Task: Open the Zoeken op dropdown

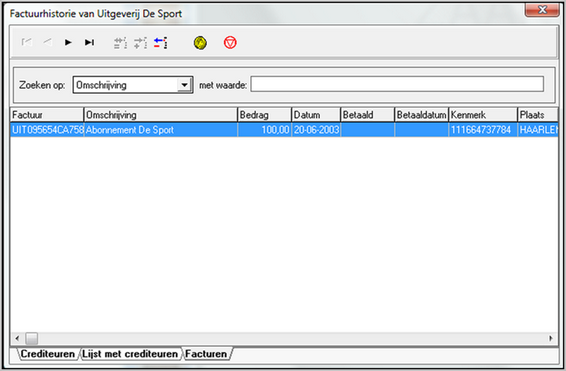Action: pyautogui.click(x=184, y=85)
